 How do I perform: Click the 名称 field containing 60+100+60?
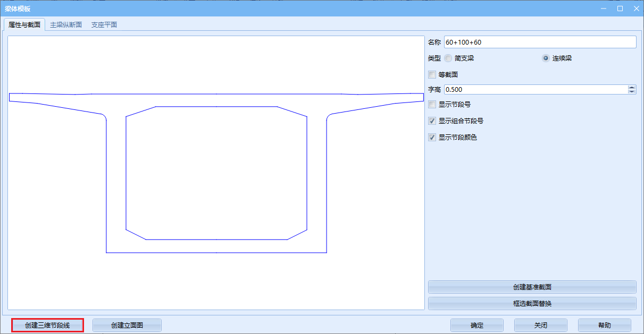(539, 42)
